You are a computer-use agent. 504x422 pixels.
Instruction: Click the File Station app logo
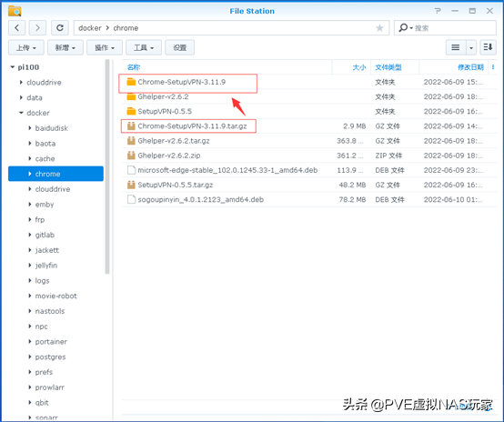pyautogui.click(x=15, y=11)
